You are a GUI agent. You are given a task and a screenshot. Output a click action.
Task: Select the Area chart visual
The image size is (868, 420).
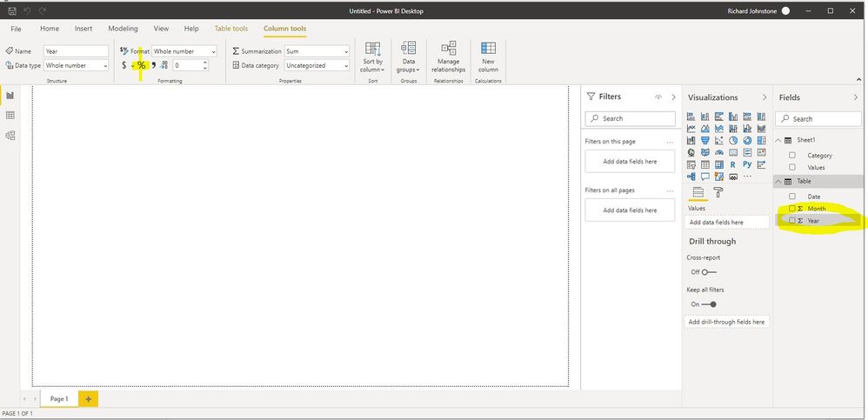click(705, 129)
